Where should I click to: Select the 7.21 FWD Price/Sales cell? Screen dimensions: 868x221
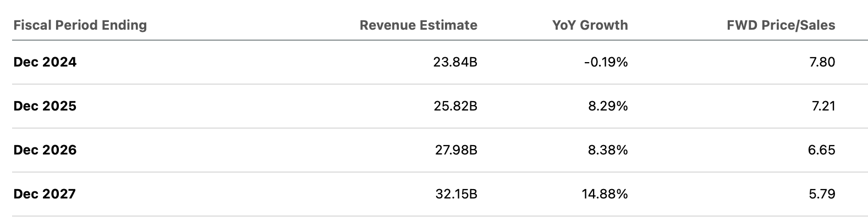tap(823, 106)
